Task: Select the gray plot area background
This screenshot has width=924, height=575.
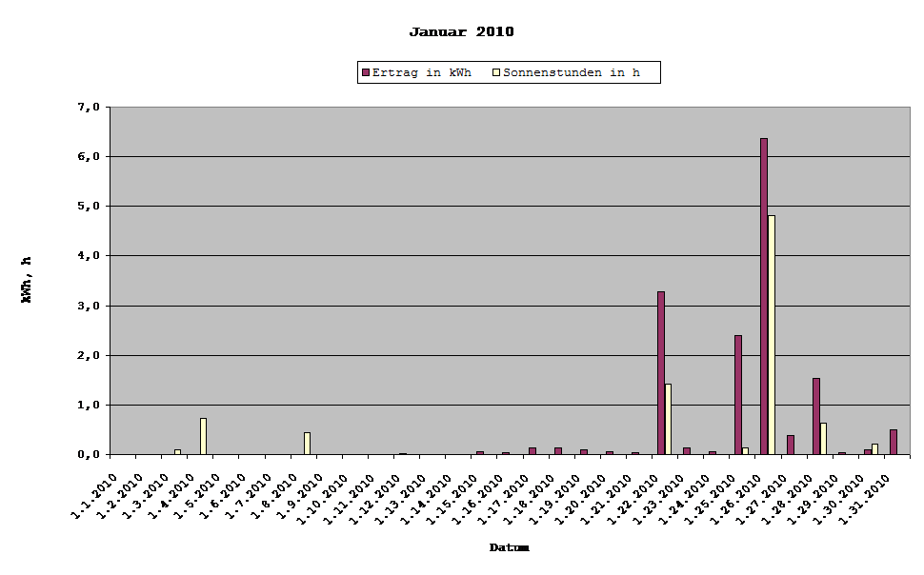Action: pyautogui.click(x=429, y=238)
